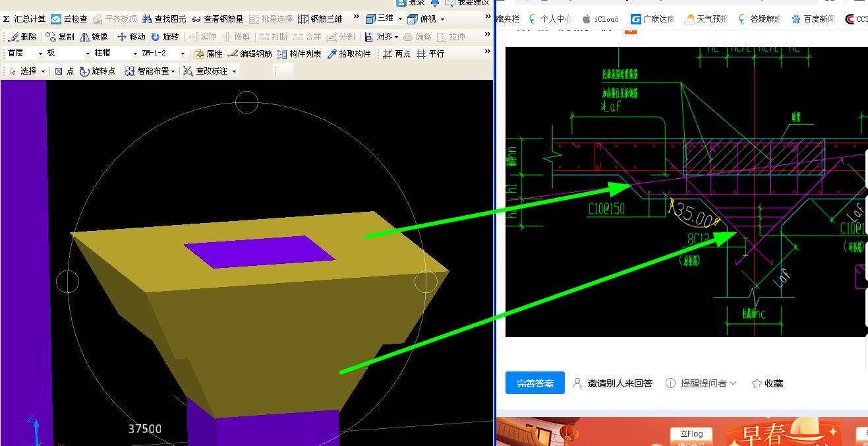The image size is (868, 446).
Task: Select the purple column top face
Action: 258,252
